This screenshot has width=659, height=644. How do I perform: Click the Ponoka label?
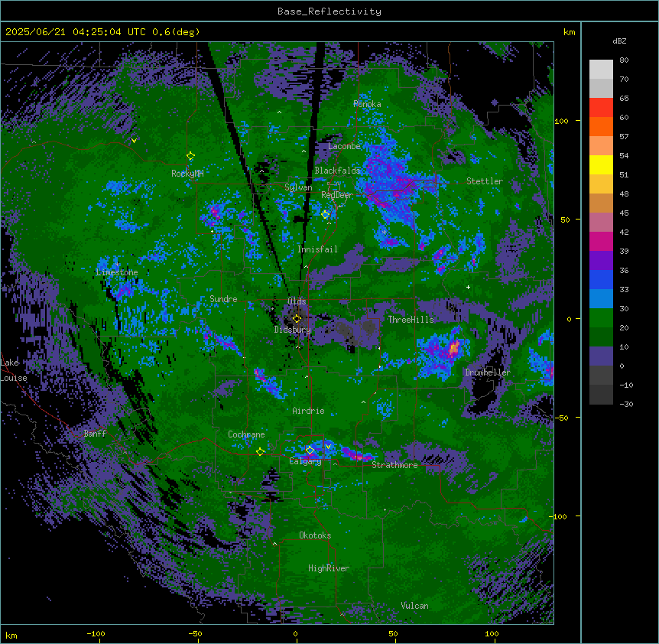click(x=367, y=104)
